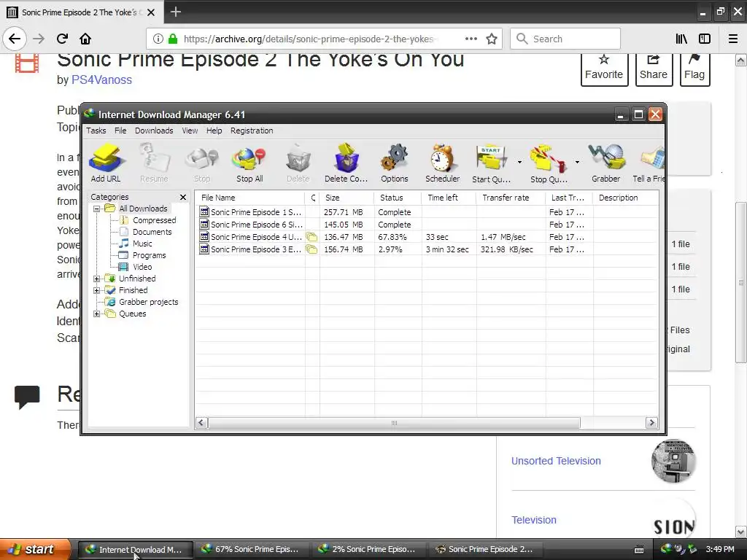
Task: Open the Registration menu
Action: [x=252, y=131]
